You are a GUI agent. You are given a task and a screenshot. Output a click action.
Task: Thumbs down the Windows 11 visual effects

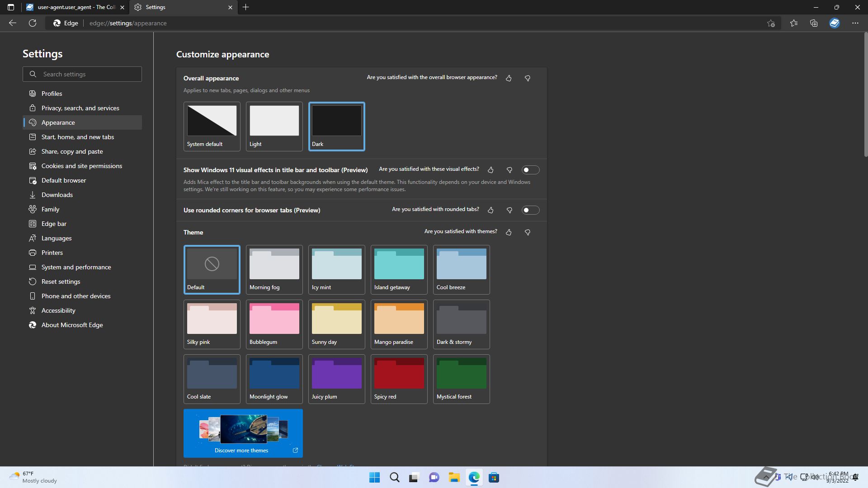[x=509, y=170]
